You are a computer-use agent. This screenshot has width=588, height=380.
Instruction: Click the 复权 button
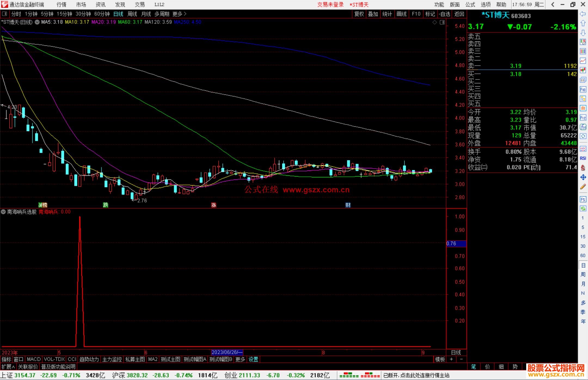[x=359, y=14]
